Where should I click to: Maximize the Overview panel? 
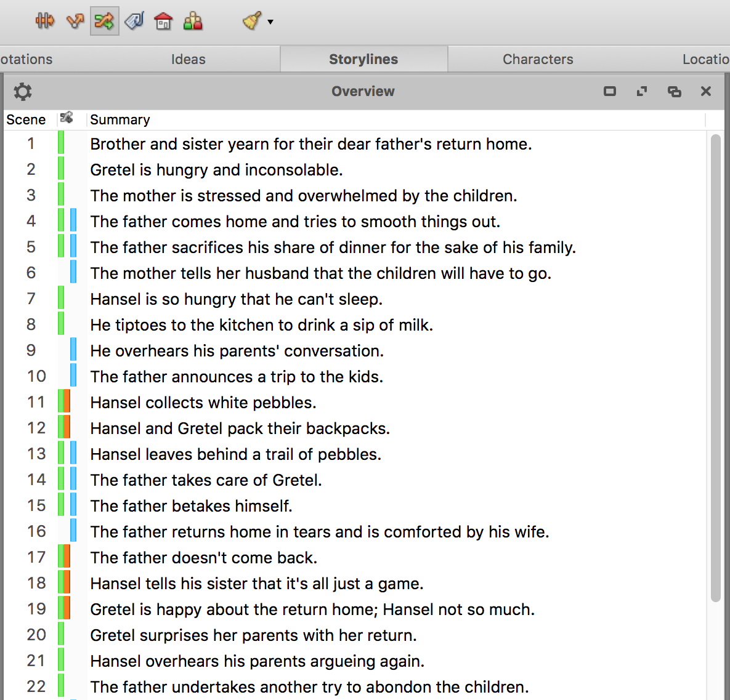(610, 91)
